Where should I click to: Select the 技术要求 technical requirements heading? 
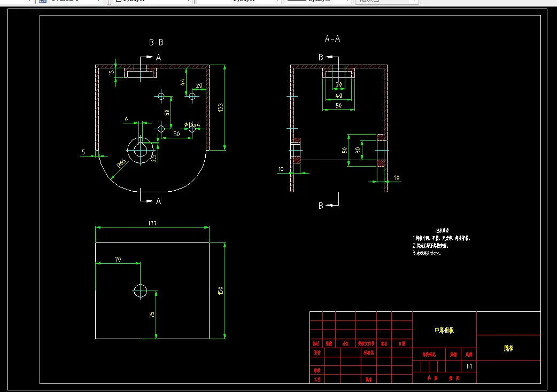pyautogui.click(x=442, y=231)
